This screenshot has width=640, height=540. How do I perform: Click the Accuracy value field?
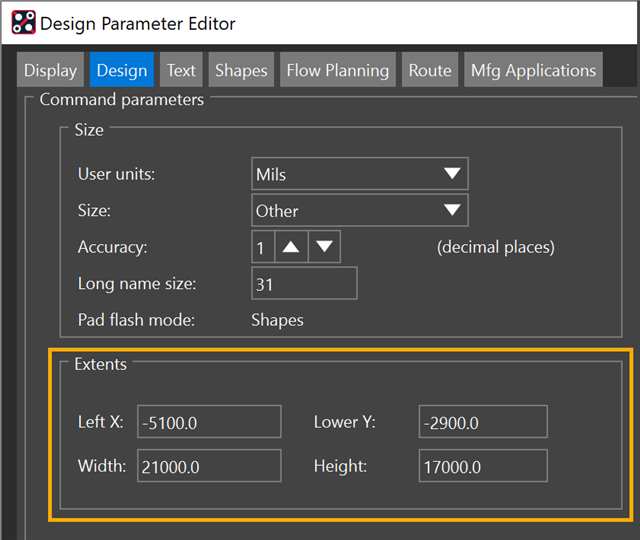(x=262, y=247)
